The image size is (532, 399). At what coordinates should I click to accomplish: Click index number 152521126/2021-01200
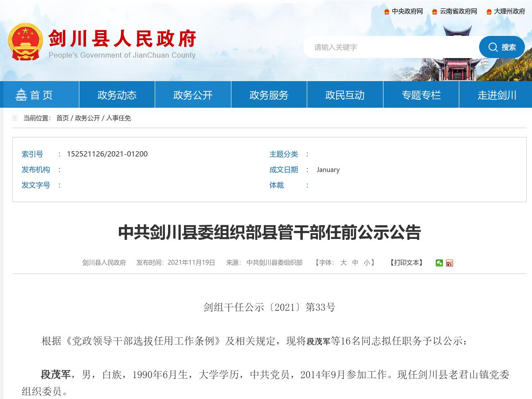coord(107,154)
